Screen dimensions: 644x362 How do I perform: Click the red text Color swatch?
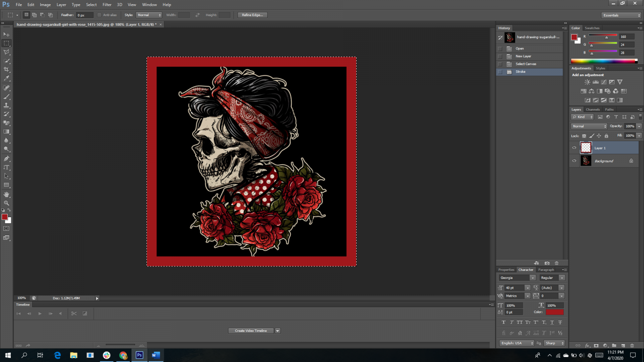pos(555,312)
